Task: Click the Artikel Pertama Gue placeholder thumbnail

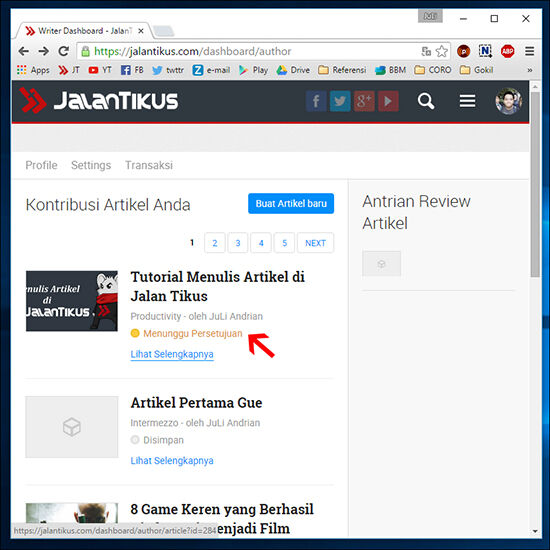Action: click(x=72, y=427)
